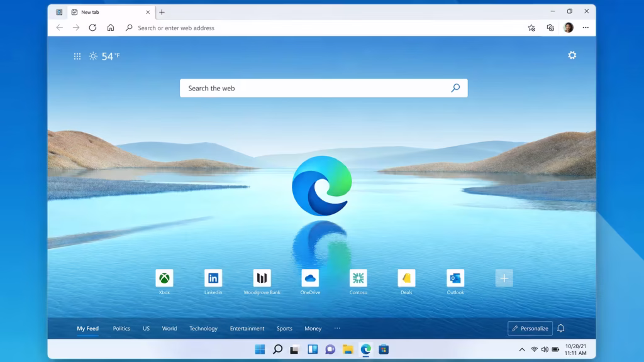Image resolution: width=644 pixels, height=362 pixels.
Task: Switch to the Politics feed tab
Action: 121,328
